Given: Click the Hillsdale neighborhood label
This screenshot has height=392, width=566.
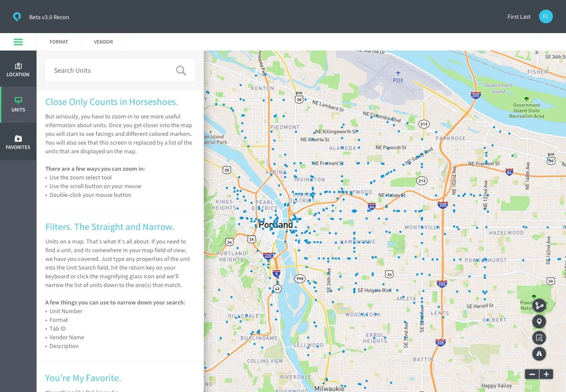Looking at the screenshot, I should [243, 315].
